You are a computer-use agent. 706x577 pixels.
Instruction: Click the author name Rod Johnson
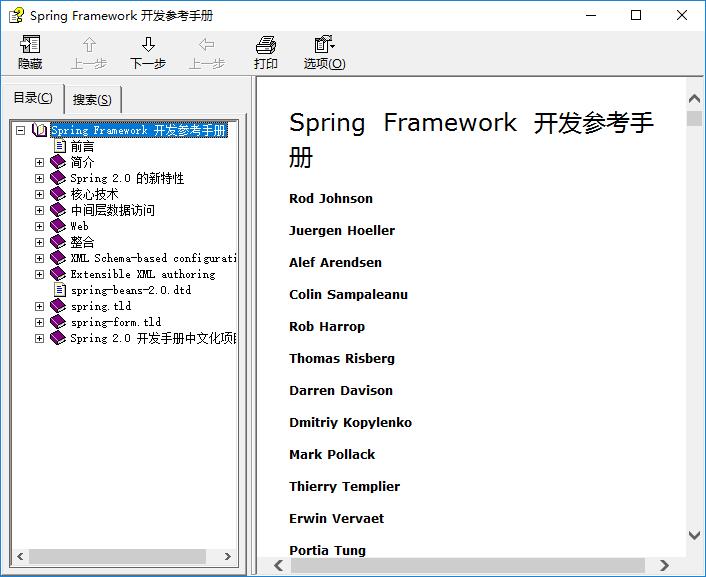[x=331, y=199]
